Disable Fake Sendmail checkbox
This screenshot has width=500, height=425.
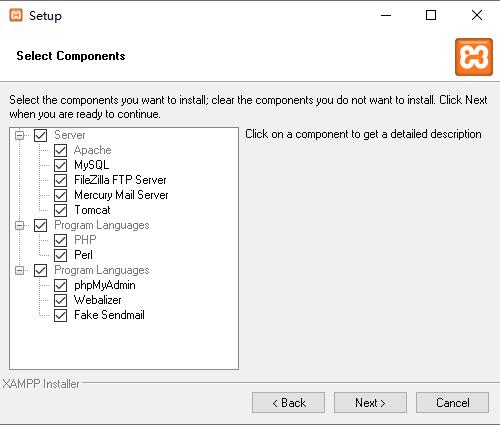point(60,315)
